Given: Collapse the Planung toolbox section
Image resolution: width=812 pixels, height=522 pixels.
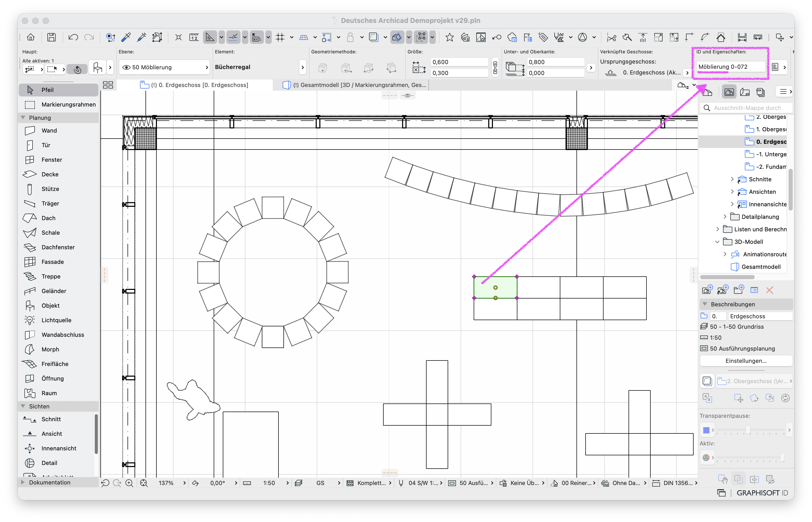Looking at the screenshot, I should 23,118.
